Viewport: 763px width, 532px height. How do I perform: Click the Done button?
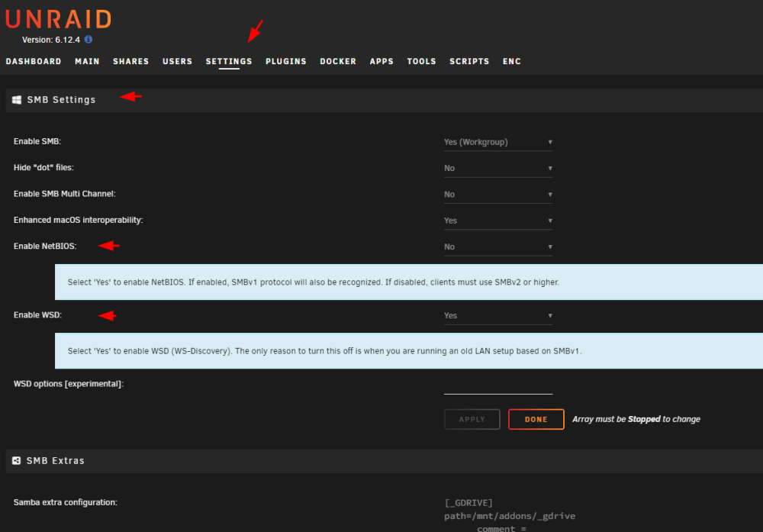pos(536,419)
